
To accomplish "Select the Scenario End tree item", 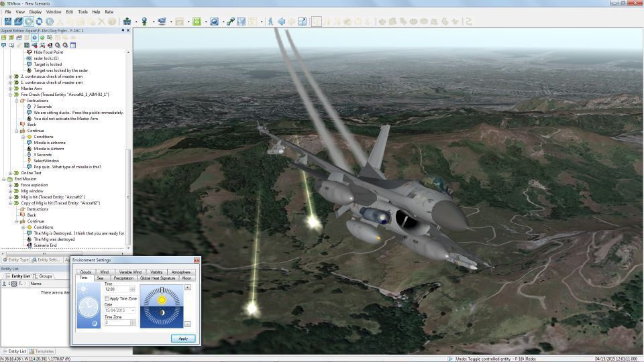I will point(45,245).
